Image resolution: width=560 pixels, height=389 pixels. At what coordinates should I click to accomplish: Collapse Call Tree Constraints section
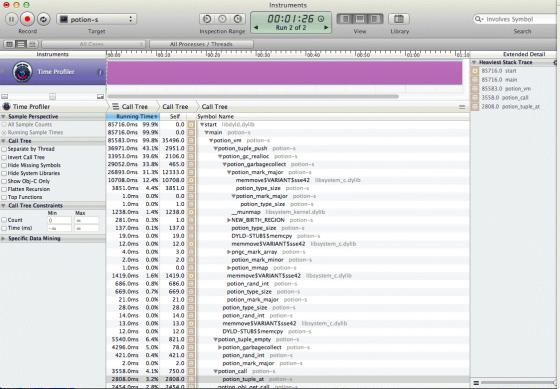click(3, 205)
